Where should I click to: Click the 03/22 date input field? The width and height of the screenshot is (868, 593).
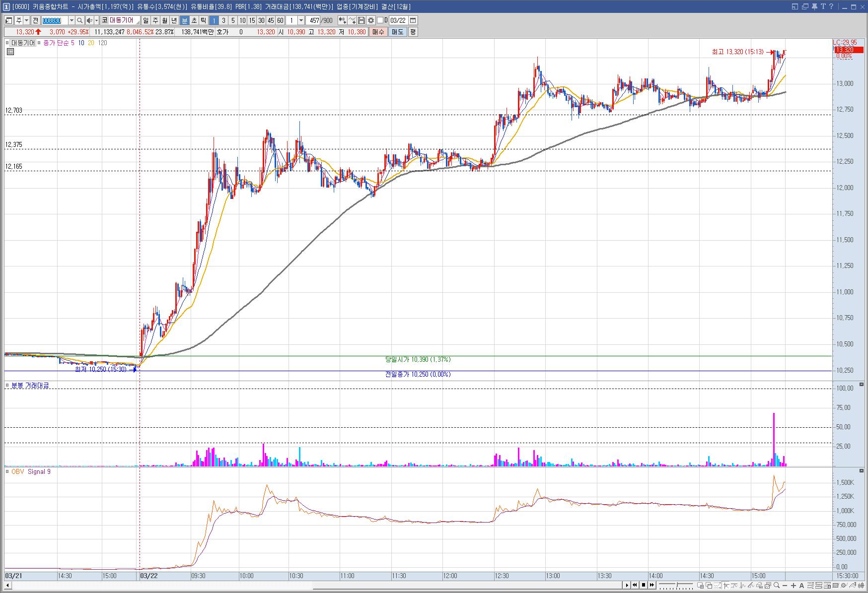pos(398,20)
